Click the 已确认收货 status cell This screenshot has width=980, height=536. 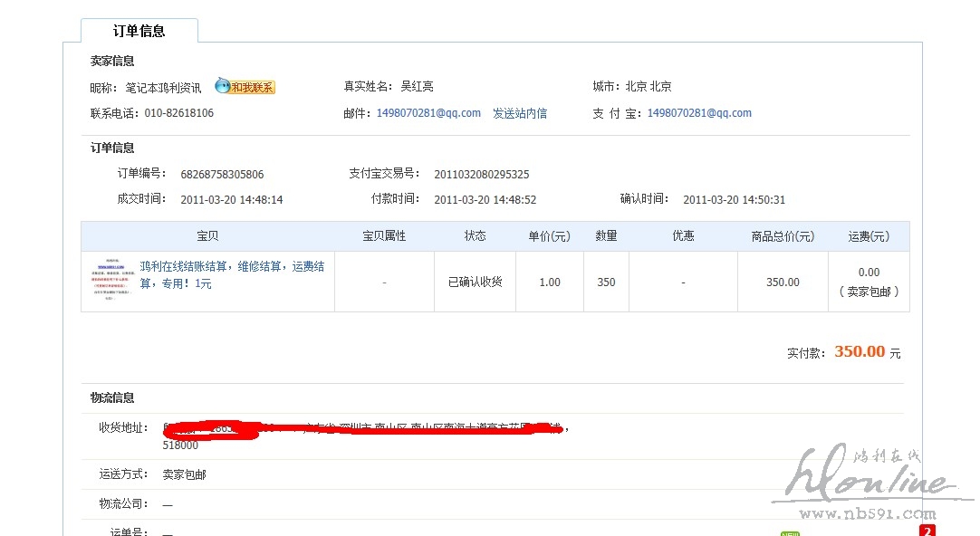[475, 282]
